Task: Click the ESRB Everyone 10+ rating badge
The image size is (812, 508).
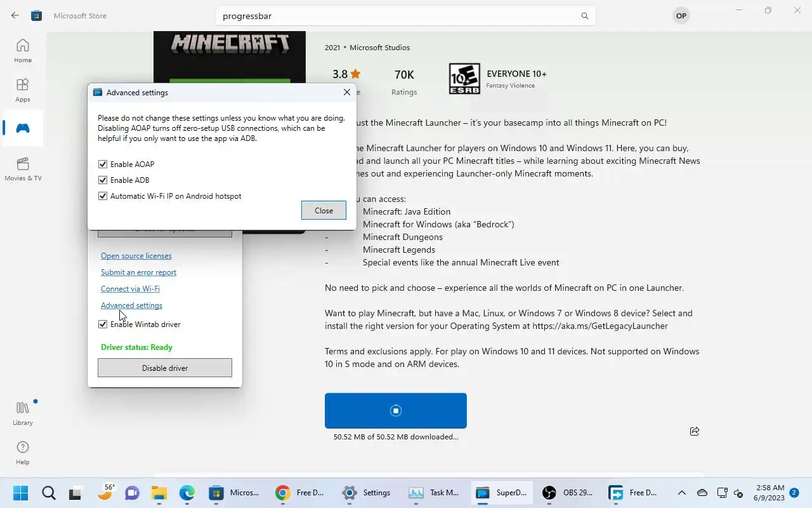Action: [464, 79]
